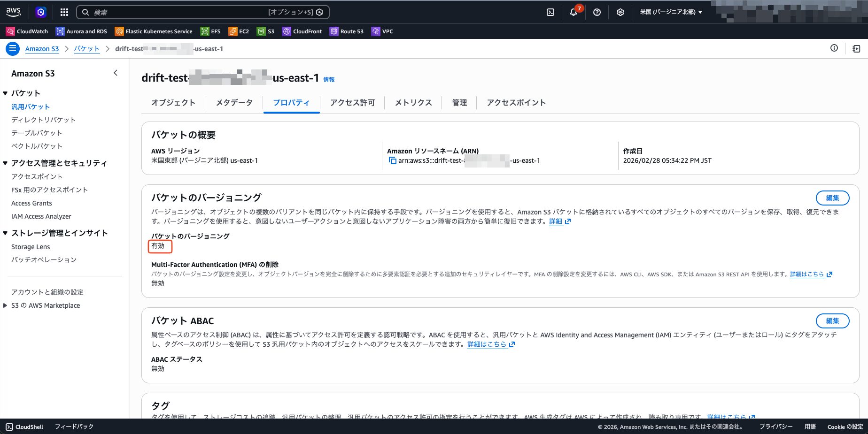Open the region selector 米国 (バージニア北部)
This screenshot has height=434, width=868.
(x=671, y=12)
